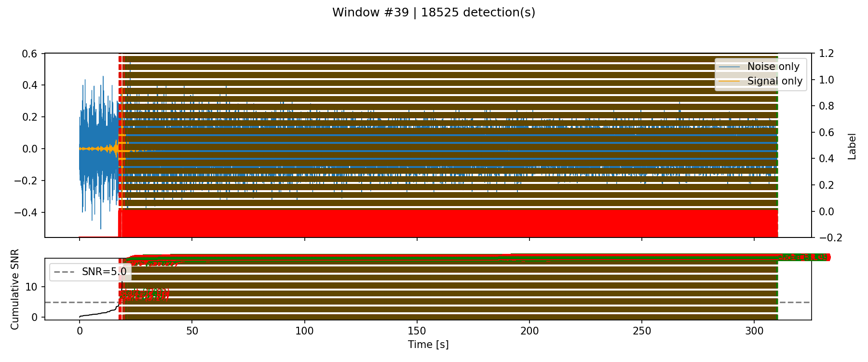Click the gray dashed sample beside "SNR=5.0"
The width and height of the screenshot is (868, 362).
point(64,272)
